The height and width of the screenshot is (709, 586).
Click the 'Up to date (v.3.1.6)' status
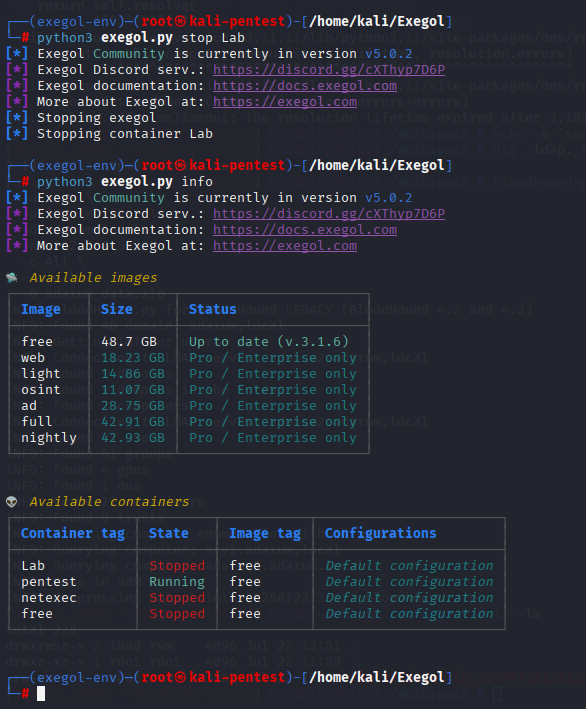coord(269,341)
